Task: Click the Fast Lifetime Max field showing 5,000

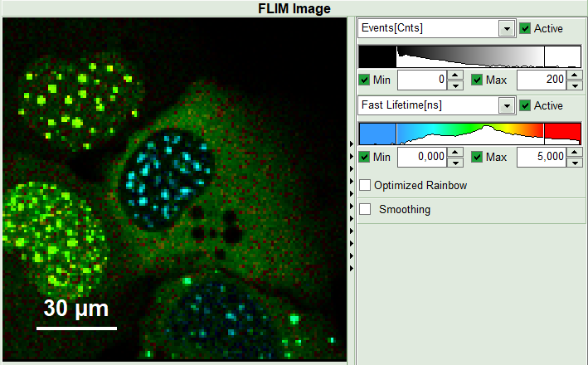Action: click(541, 157)
